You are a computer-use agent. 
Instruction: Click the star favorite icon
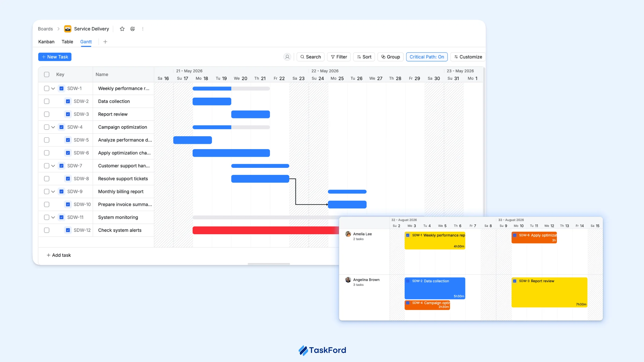pos(122,29)
